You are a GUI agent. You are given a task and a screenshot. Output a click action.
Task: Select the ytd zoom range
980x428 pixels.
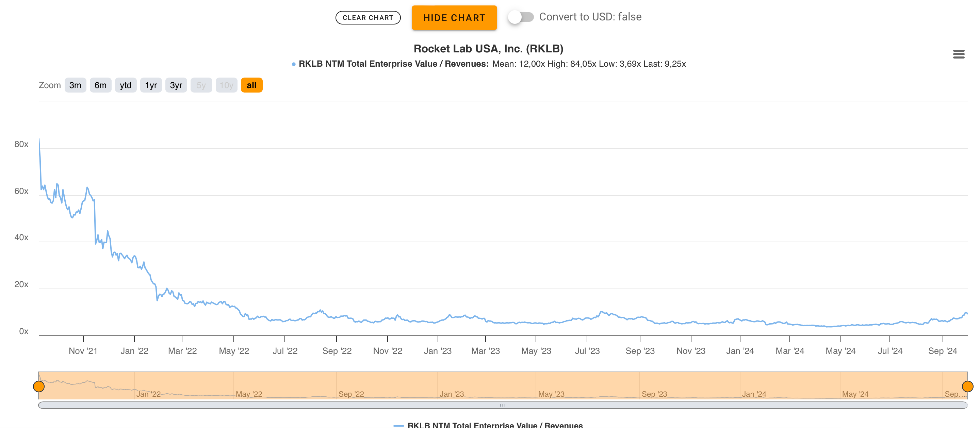tap(126, 85)
